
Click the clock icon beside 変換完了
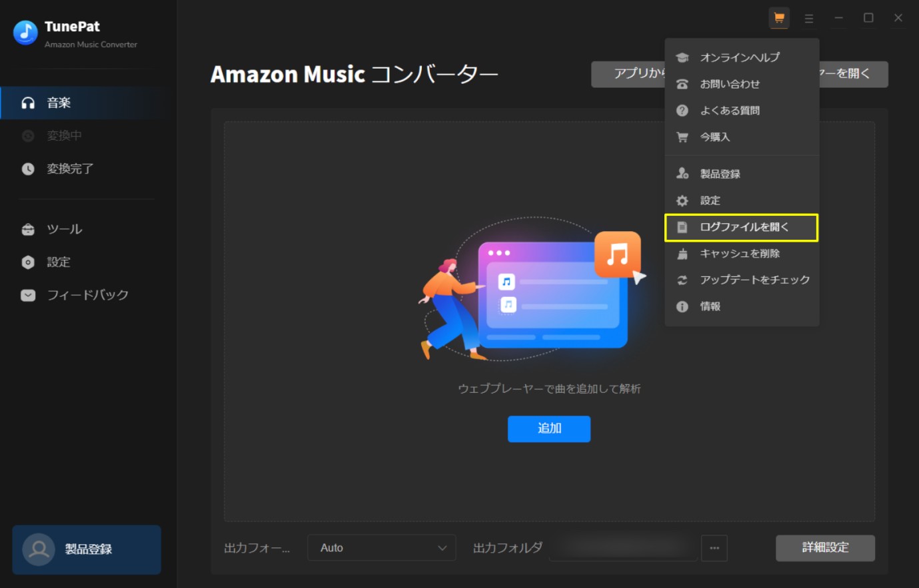click(x=28, y=169)
